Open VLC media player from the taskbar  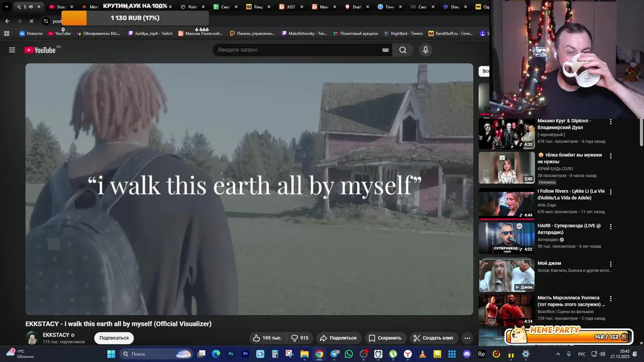point(422,354)
